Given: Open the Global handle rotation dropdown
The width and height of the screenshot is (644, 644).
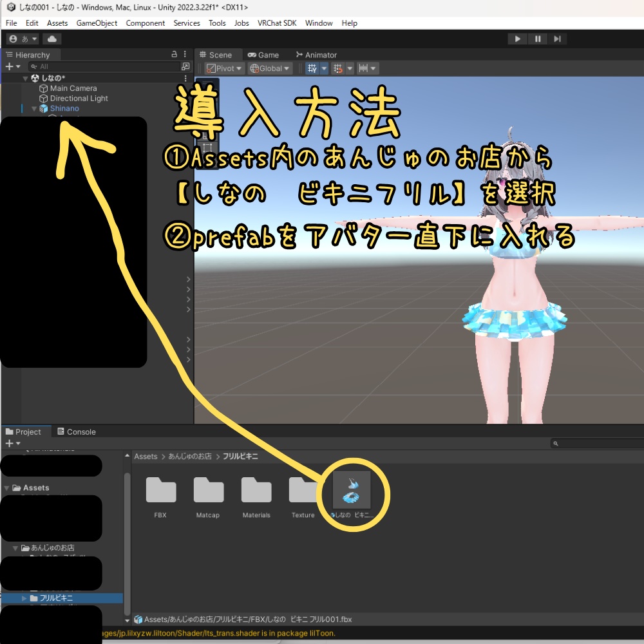Looking at the screenshot, I should [269, 69].
